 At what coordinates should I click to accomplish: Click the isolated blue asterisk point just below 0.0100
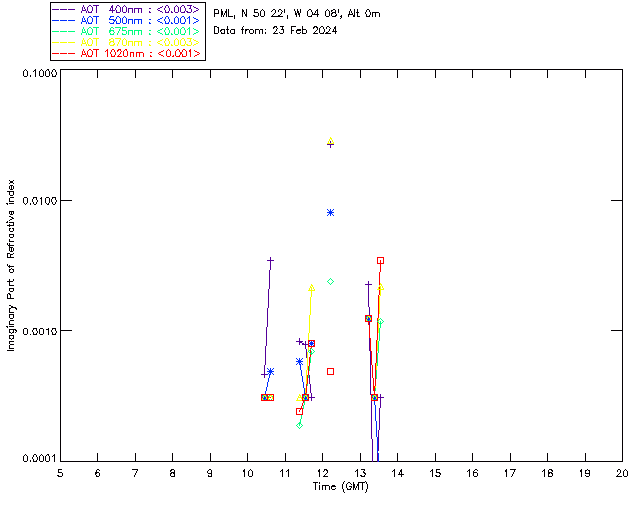click(331, 212)
